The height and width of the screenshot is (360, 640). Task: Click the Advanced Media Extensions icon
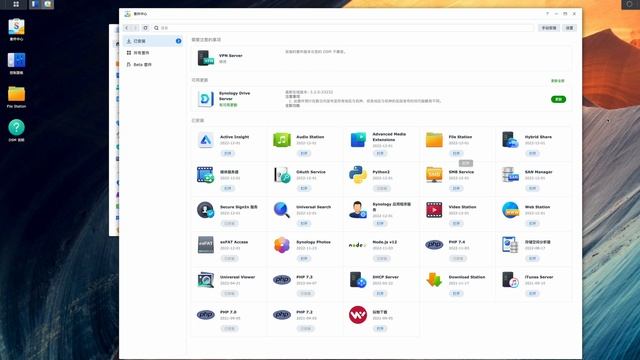point(358,140)
